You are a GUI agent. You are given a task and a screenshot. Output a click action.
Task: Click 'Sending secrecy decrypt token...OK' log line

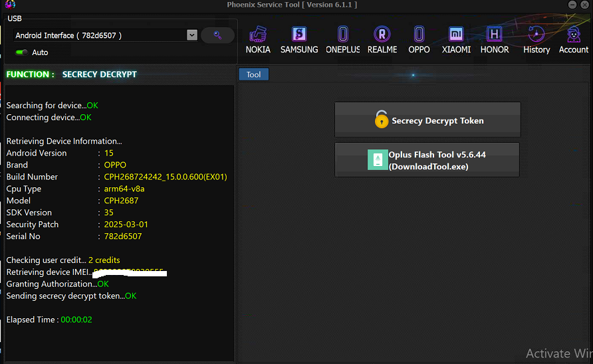[x=71, y=296]
